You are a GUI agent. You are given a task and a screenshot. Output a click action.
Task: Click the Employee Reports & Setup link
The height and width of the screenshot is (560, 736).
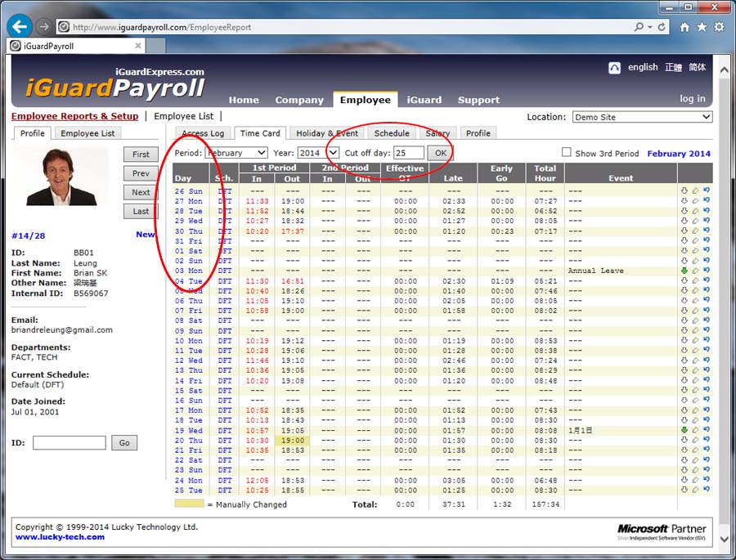coord(74,116)
